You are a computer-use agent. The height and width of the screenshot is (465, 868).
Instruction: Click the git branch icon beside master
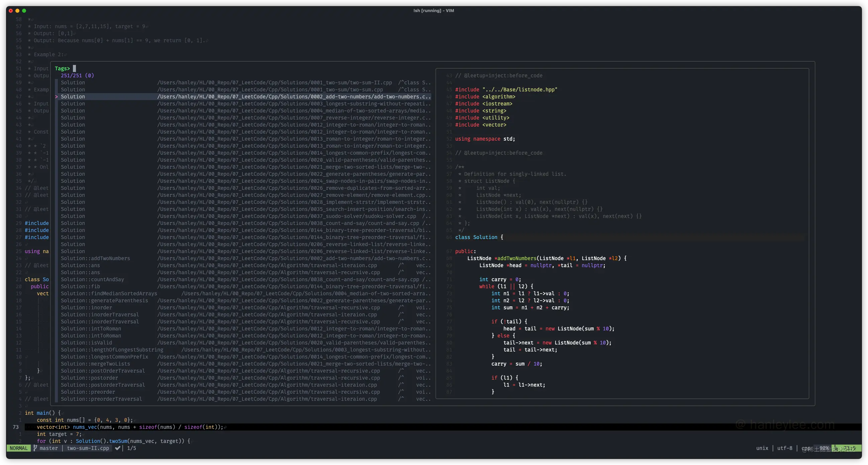[x=35, y=448]
